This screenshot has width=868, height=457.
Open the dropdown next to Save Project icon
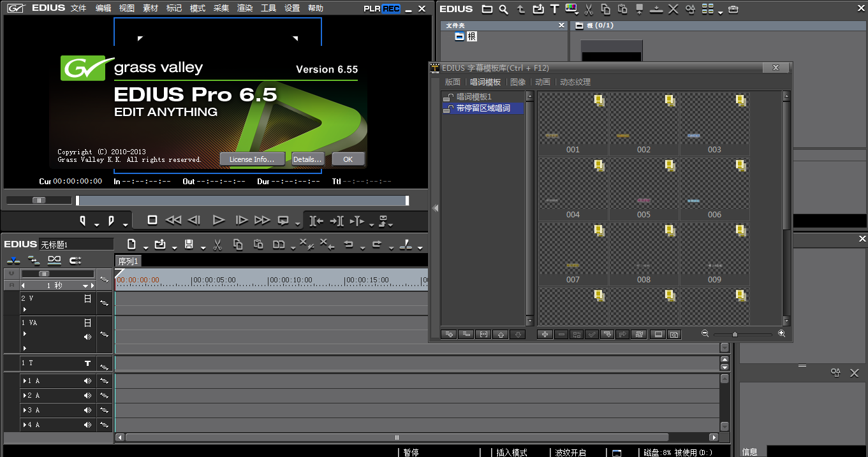click(x=203, y=247)
